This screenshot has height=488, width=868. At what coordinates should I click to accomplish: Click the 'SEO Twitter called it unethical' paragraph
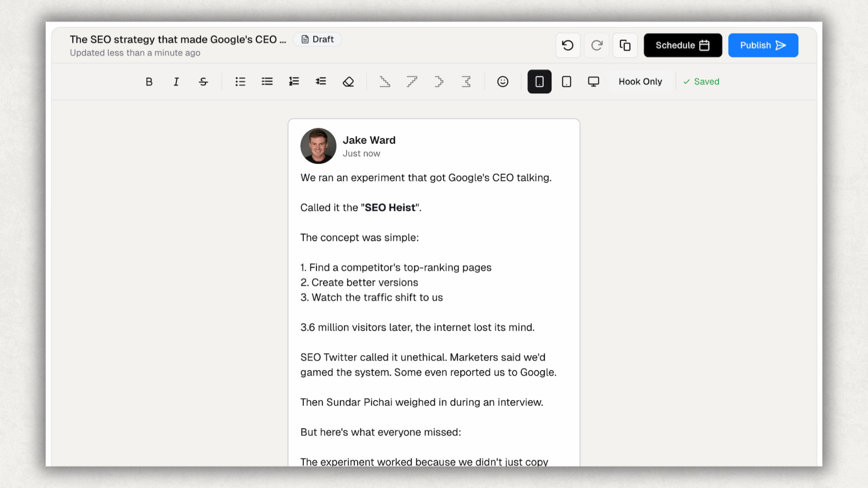[428, 365]
